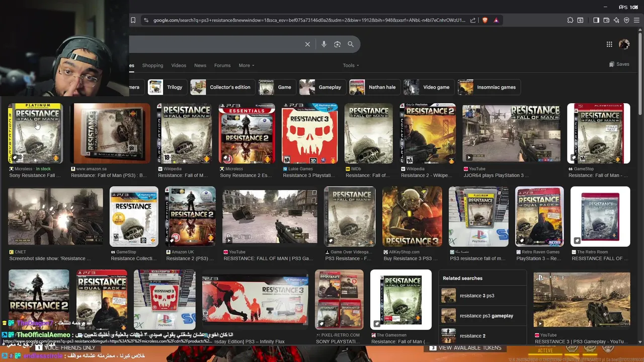
Task: Switch to the News tab
Action: (200, 65)
